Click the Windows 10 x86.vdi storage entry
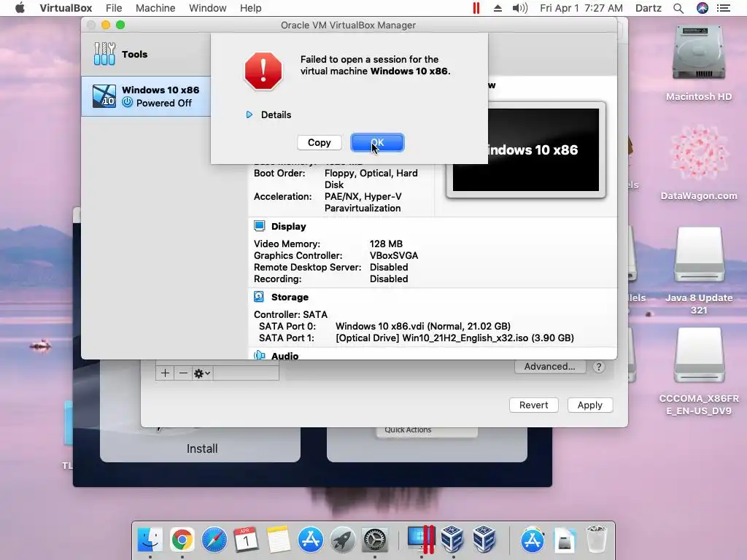Image resolution: width=747 pixels, height=560 pixels. point(423,326)
